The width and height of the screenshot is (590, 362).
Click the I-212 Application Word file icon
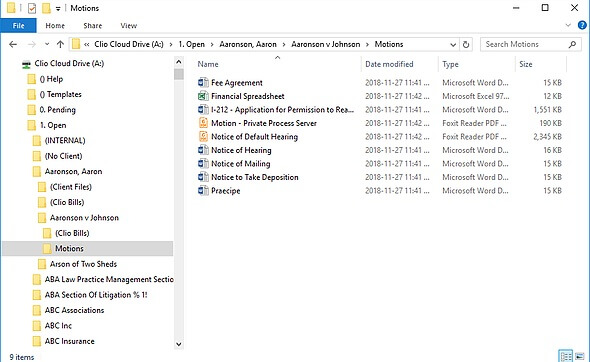203,110
